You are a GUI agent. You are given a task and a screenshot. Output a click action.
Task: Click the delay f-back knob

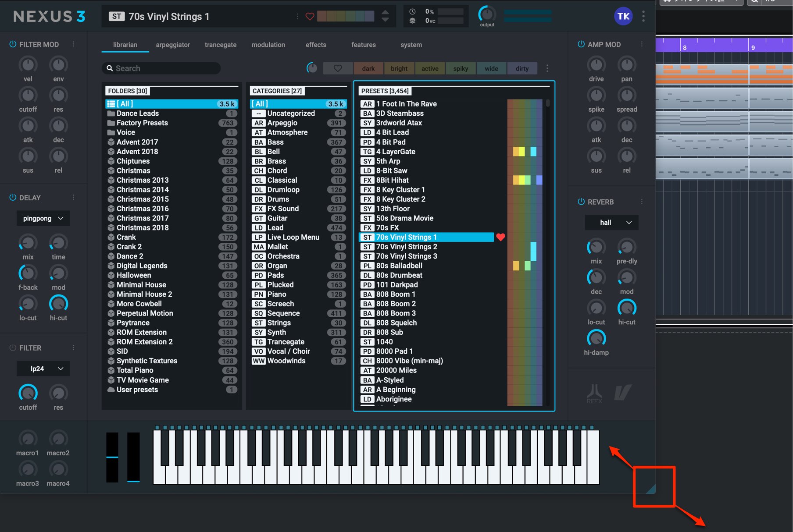point(28,273)
